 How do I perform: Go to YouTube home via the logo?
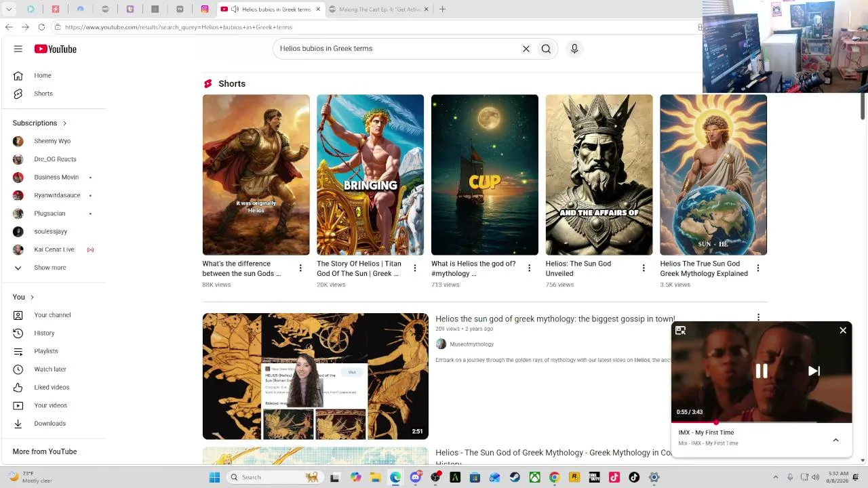pos(56,49)
